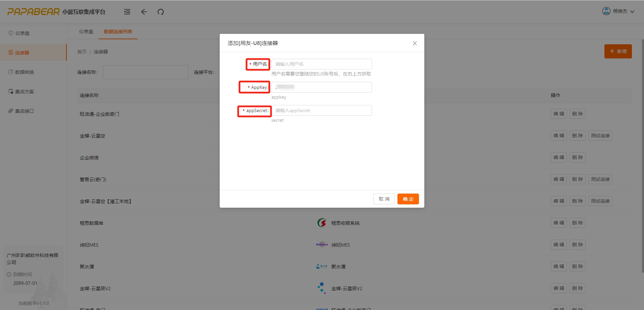Switch to the 仪表盘 tab
Screen dimensions: 644x310
point(86,32)
